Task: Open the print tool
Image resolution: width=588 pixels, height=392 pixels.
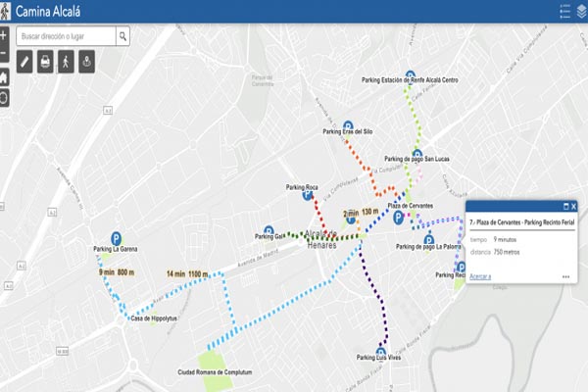Action: [46, 62]
